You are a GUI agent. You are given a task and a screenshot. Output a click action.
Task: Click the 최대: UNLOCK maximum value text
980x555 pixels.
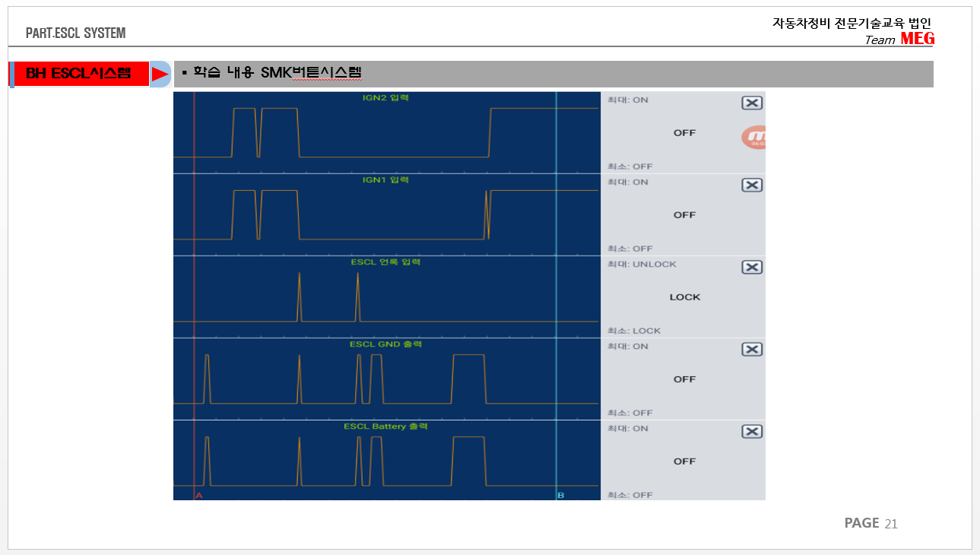coord(642,265)
